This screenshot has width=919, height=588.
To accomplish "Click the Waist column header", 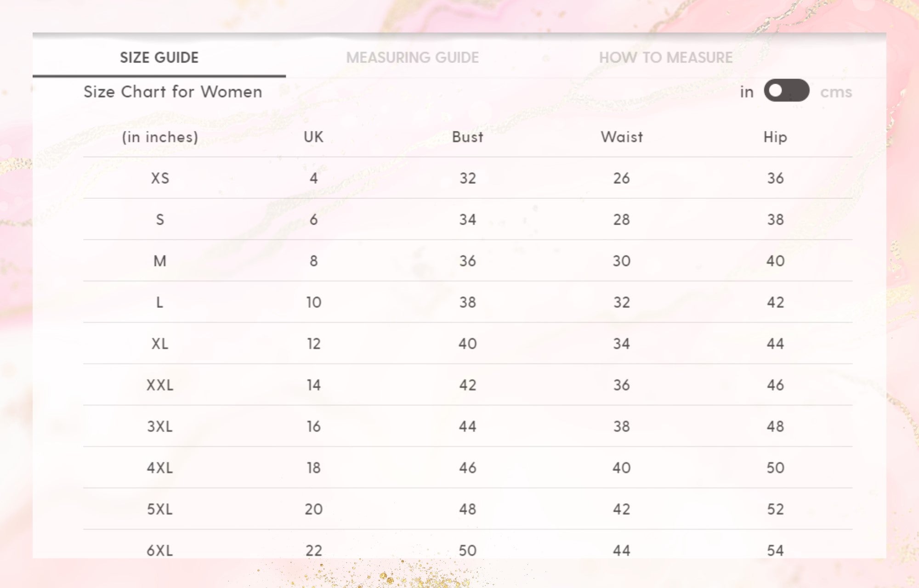I will tap(622, 137).
